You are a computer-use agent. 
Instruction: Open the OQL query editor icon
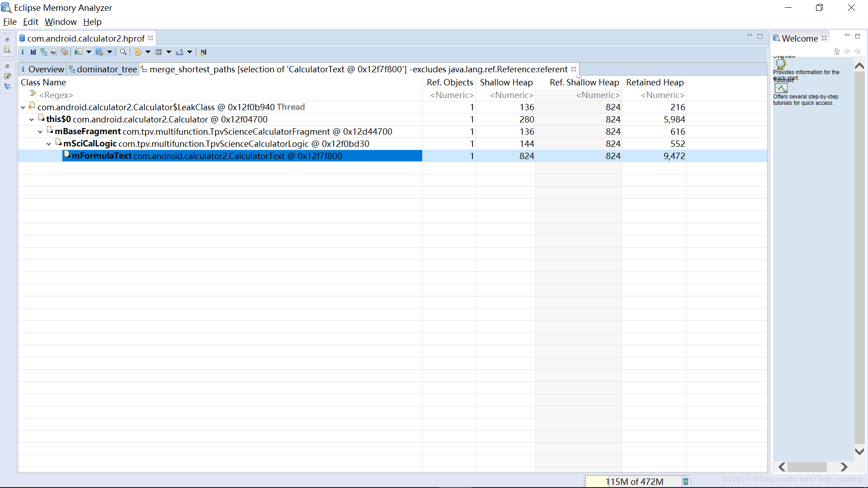(x=54, y=52)
